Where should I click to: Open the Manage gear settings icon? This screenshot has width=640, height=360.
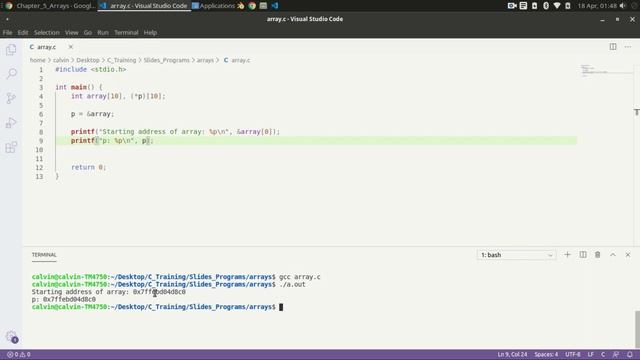click(x=11, y=337)
